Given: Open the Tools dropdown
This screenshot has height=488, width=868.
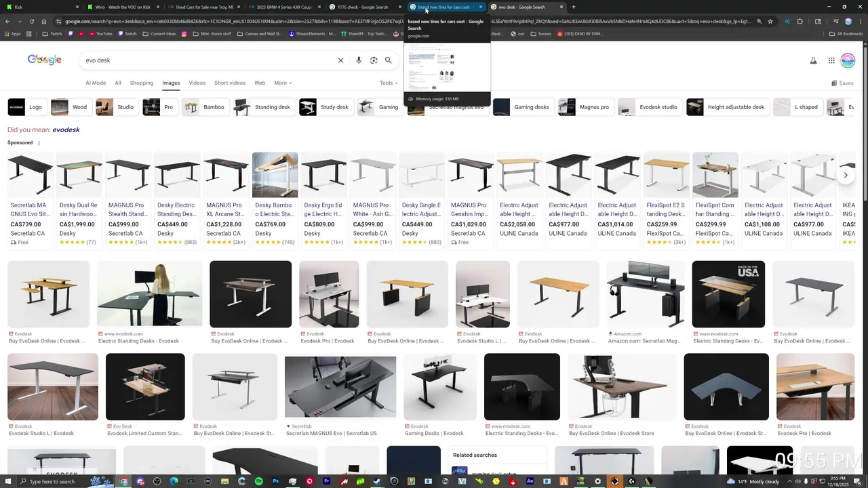Looking at the screenshot, I should 389,83.
